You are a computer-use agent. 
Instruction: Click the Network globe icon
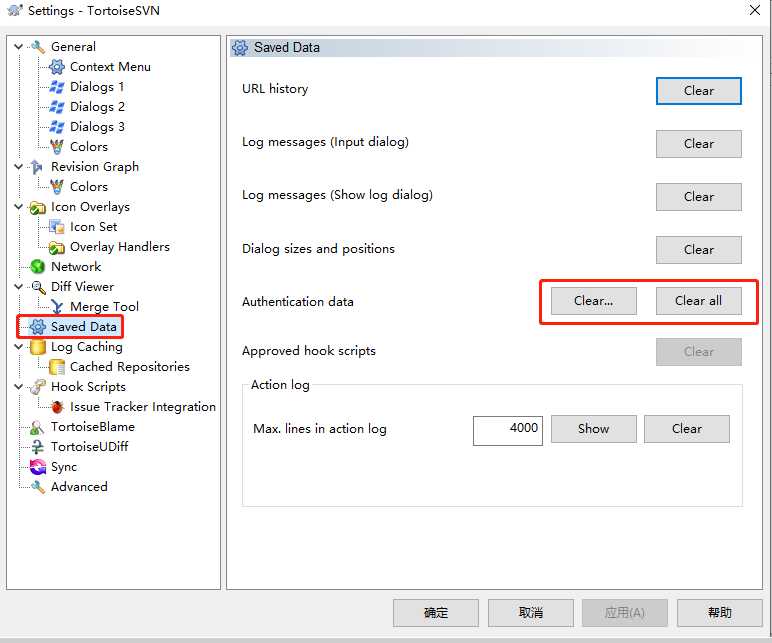click(x=38, y=267)
